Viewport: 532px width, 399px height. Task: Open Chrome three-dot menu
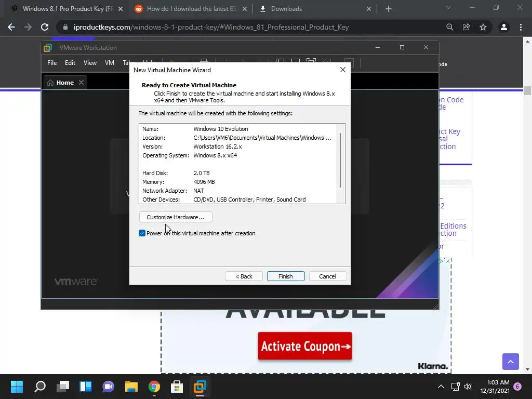click(x=521, y=27)
